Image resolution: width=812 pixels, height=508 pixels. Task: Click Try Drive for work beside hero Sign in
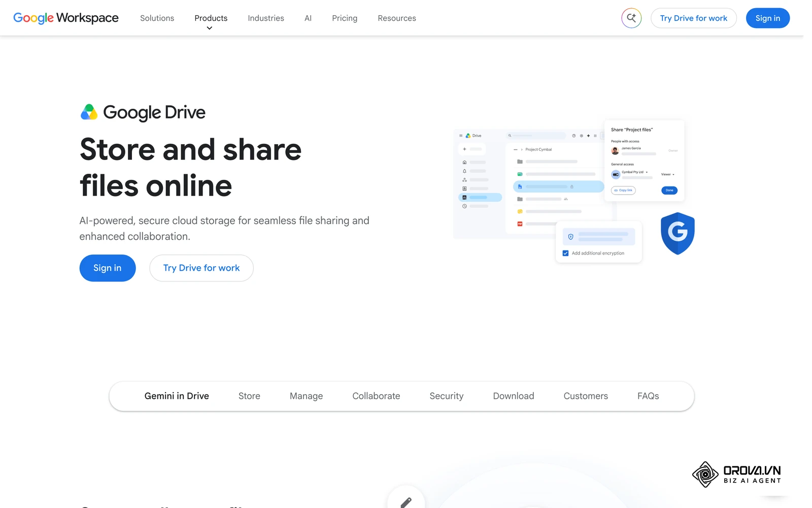click(x=201, y=268)
